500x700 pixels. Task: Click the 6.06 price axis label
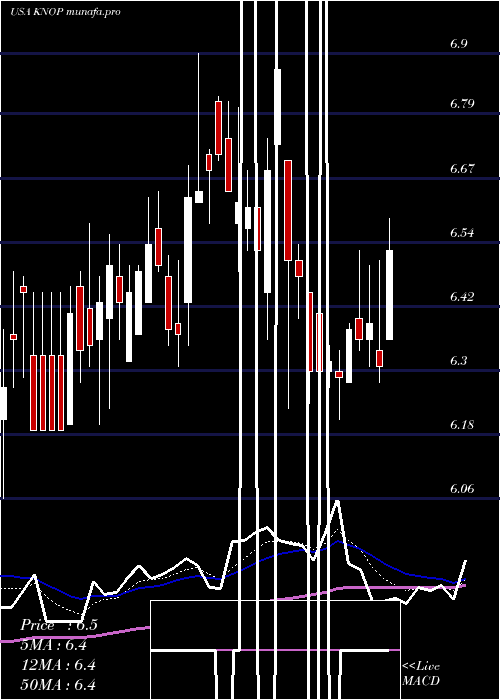(x=462, y=489)
